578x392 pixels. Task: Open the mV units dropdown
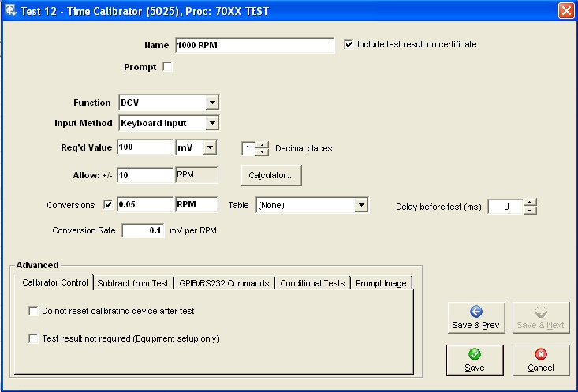[209, 147]
